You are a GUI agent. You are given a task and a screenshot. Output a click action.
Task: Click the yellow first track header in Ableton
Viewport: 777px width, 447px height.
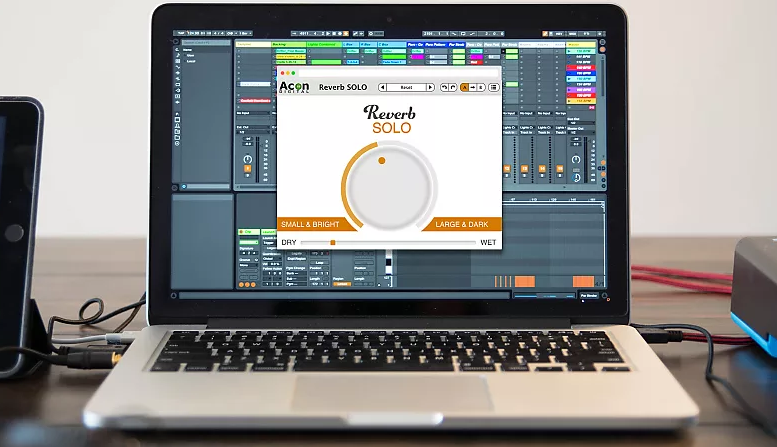253,45
